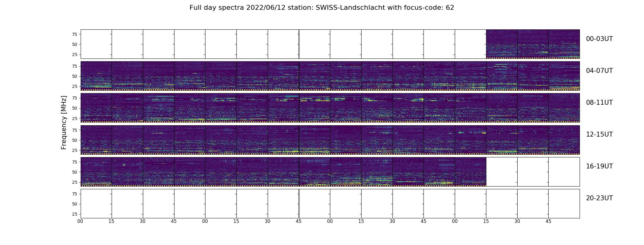Screen dimensions: 644x245
Task: Click the leftmost '15' time-axis tick label
Action: click(x=111, y=221)
